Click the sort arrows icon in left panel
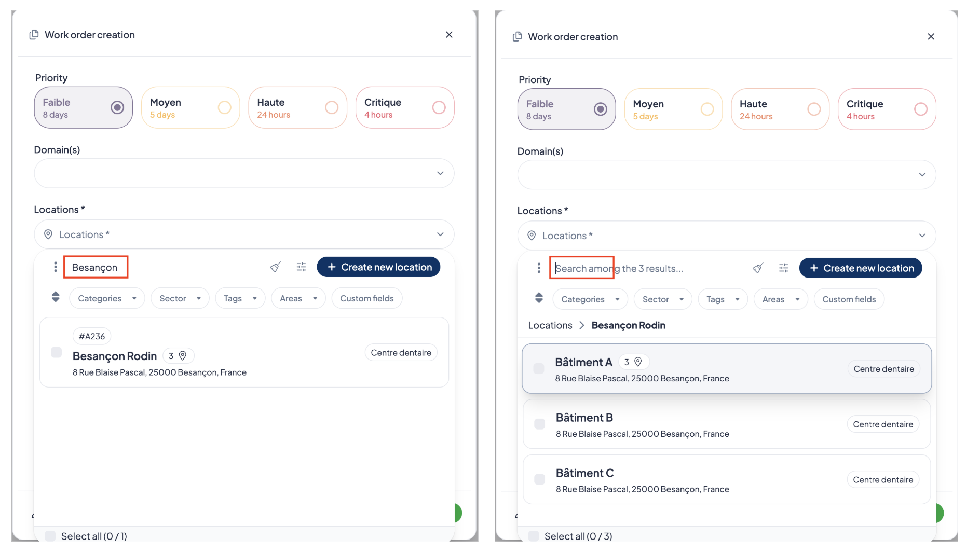Screen dimensions: 980x553 click(56, 297)
